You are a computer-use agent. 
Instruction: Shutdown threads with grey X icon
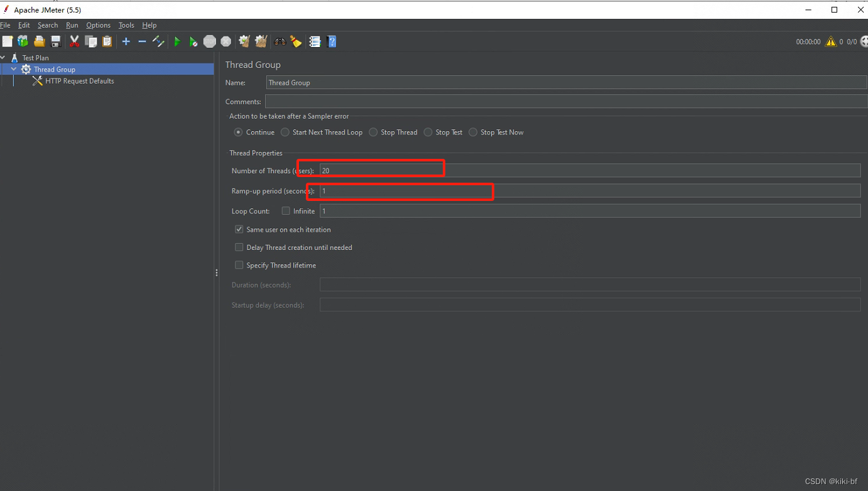click(226, 41)
